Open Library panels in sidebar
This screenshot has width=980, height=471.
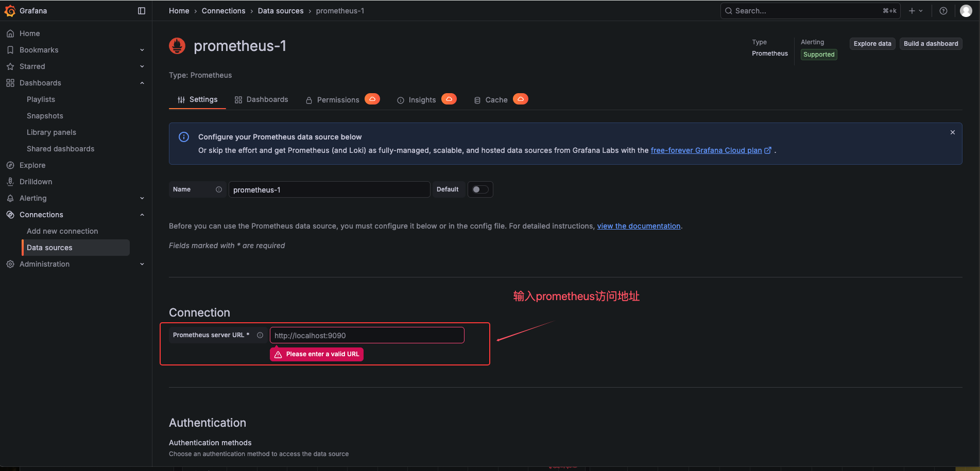point(51,132)
